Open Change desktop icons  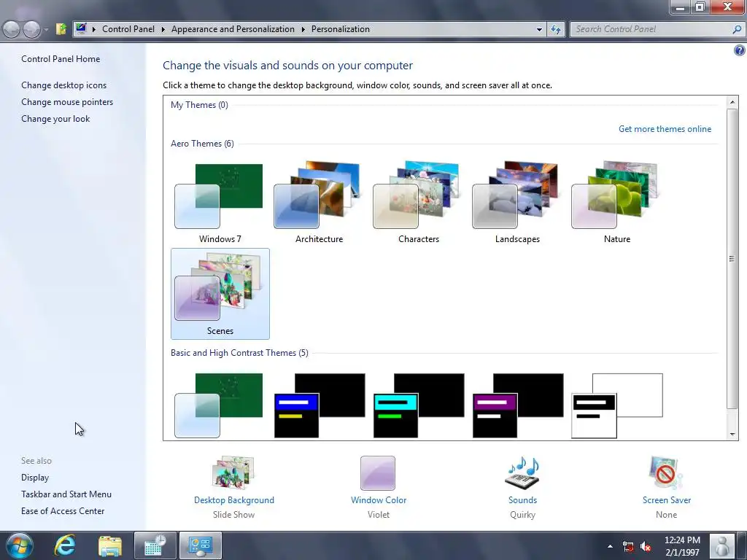[x=64, y=85]
